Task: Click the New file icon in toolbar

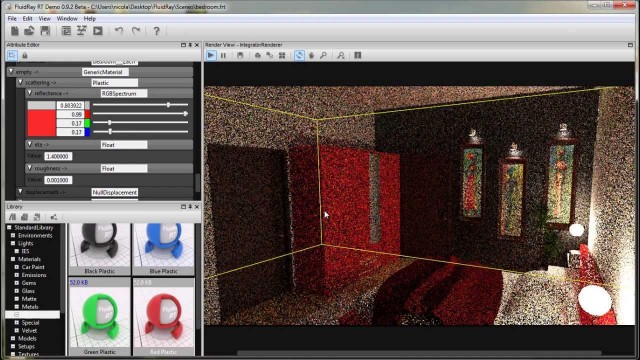Action: (15, 31)
